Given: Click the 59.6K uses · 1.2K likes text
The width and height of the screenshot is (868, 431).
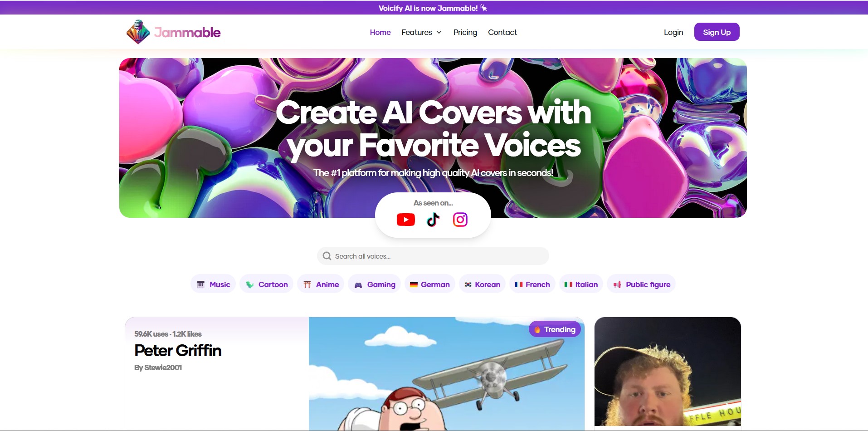Looking at the screenshot, I should point(168,334).
